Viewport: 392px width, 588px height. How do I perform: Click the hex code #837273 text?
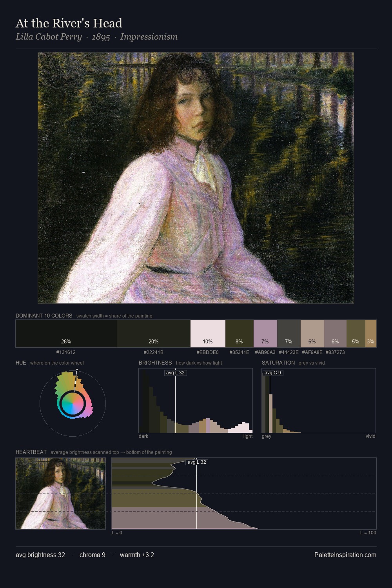335,352
